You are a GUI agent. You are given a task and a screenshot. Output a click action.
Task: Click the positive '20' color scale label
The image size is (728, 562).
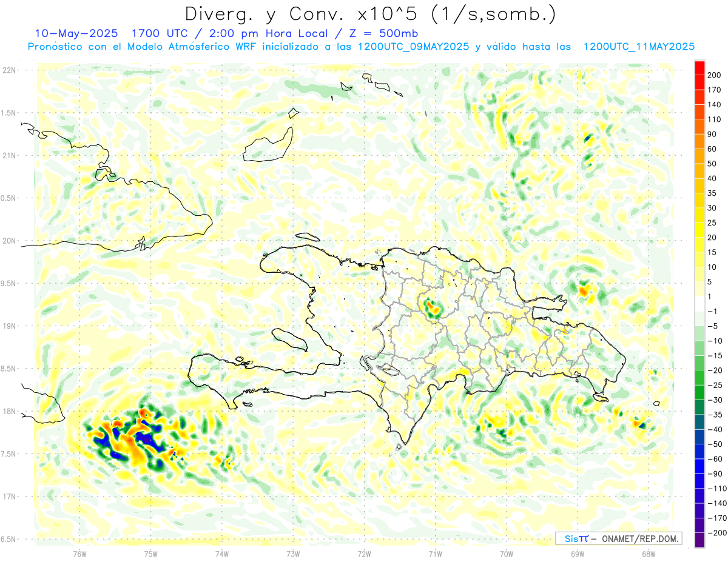[712, 238]
